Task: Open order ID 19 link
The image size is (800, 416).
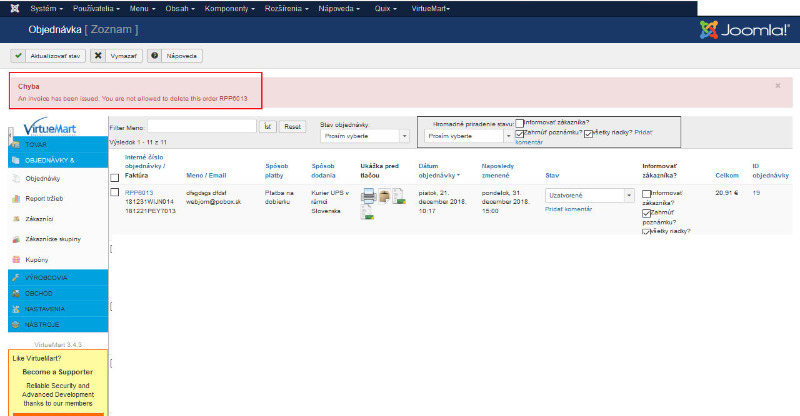Action: [x=756, y=192]
